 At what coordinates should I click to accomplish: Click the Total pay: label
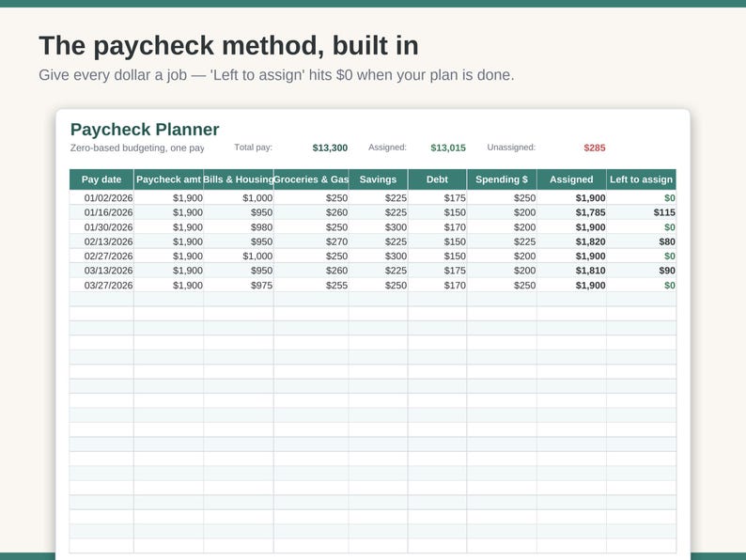[253, 148]
